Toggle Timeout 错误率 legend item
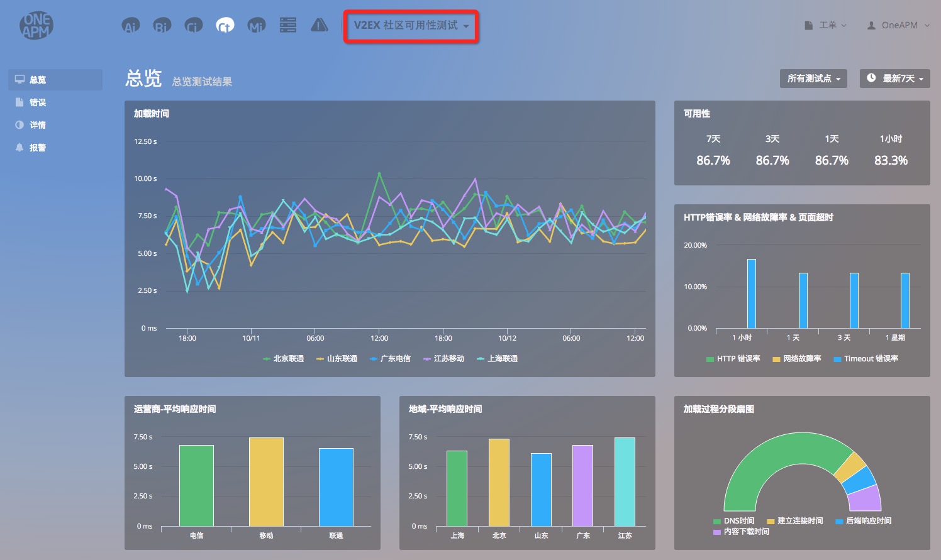Image resolution: width=941 pixels, height=560 pixels. pos(866,359)
